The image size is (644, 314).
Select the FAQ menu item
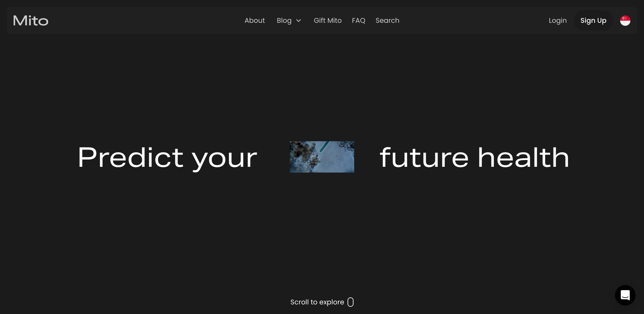(358, 20)
